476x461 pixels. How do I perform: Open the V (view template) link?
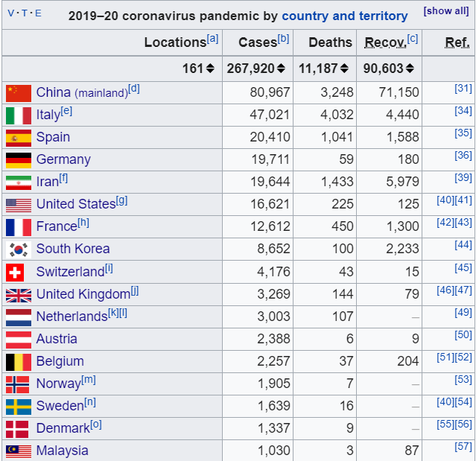(10, 13)
